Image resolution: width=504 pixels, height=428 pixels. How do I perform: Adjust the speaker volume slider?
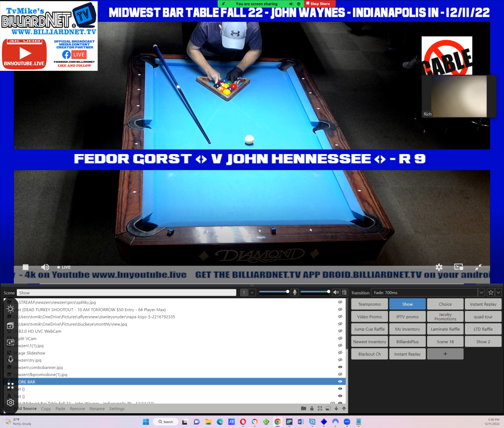click(x=315, y=291)
